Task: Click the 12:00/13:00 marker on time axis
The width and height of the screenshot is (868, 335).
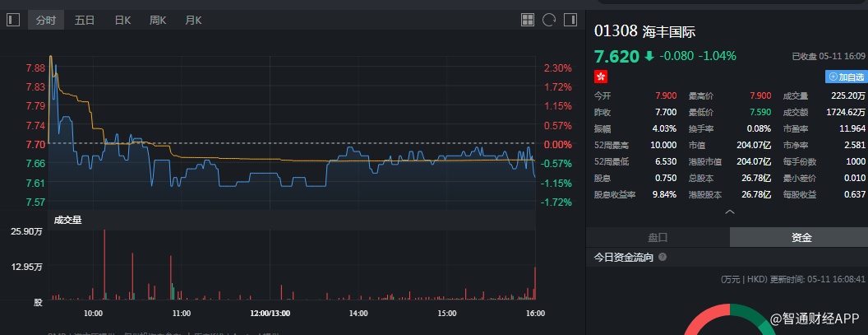Action: point(270,313)
